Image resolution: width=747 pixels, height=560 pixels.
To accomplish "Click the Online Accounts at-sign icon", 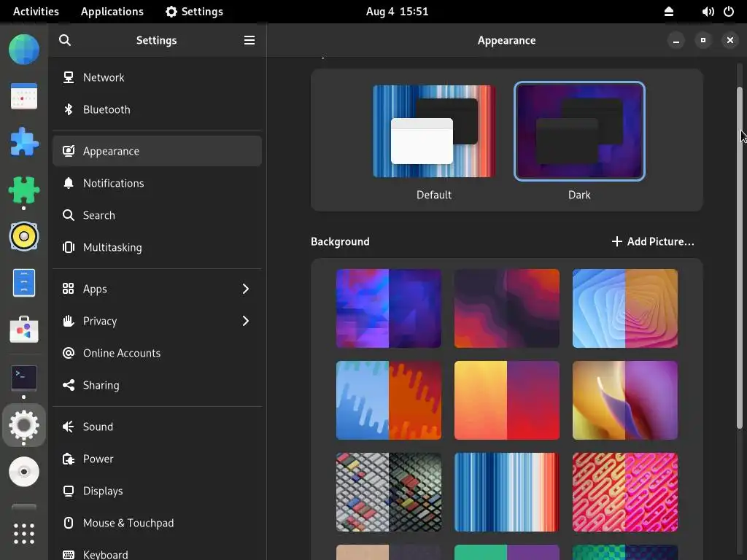I will pos(69,353).
